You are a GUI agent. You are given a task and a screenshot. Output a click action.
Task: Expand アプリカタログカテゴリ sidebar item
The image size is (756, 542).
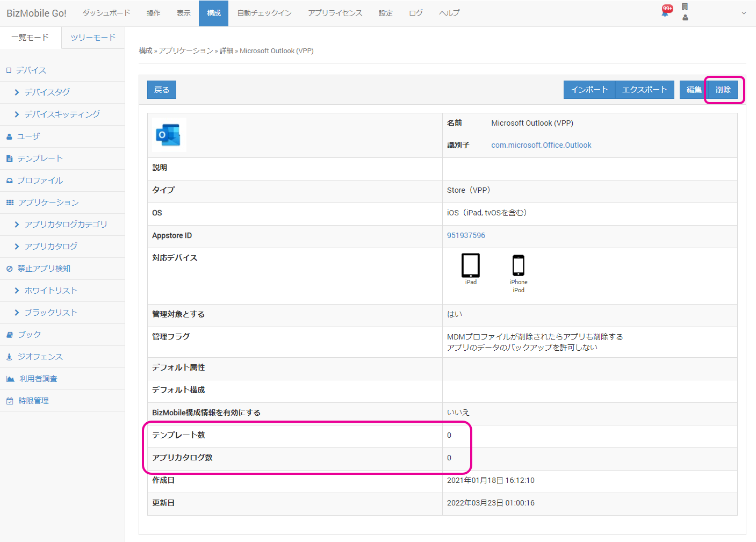point(66,225)
